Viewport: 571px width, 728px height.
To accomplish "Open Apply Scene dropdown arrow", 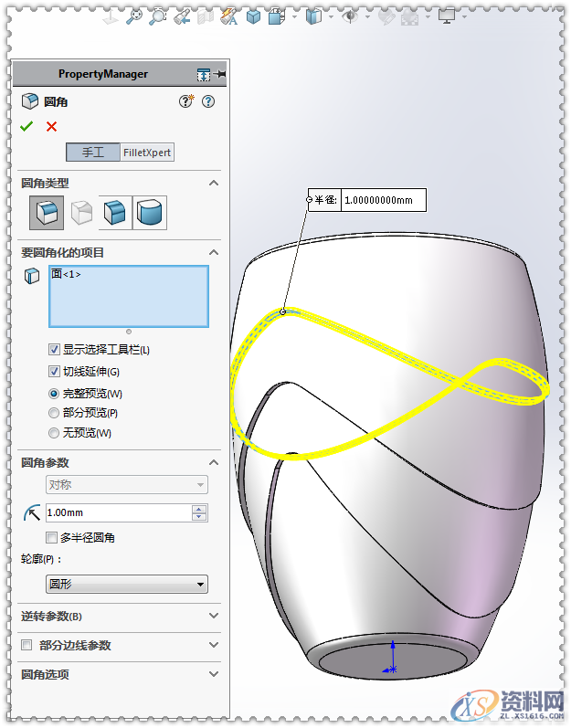I will (x=428, y=17).
